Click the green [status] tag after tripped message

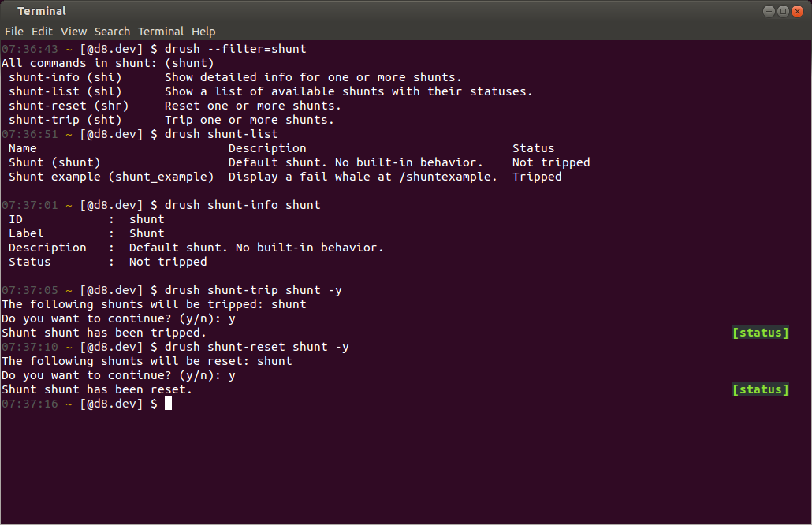761,333
